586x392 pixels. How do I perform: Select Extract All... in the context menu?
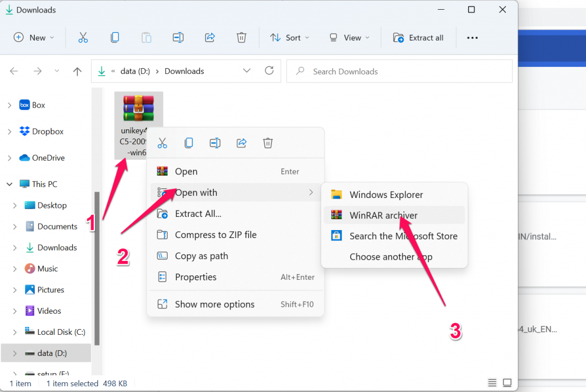point(198,213)
